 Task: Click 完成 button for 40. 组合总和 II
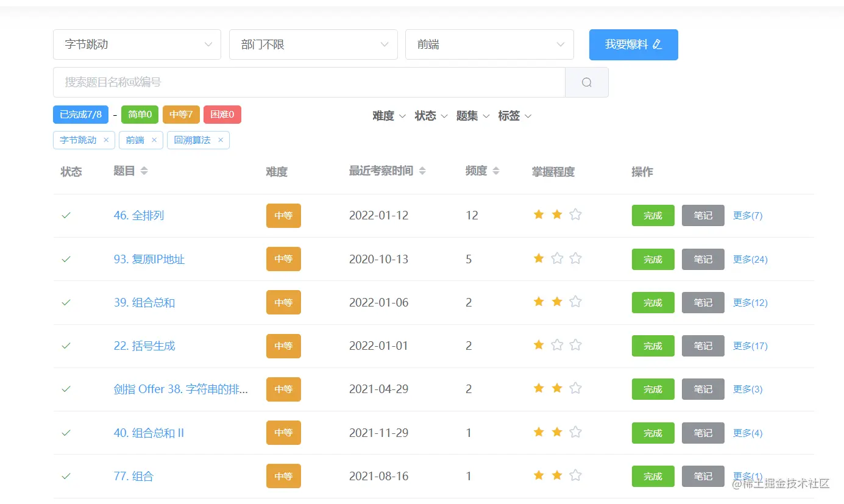pyautogui.click(x=653, y=433)
